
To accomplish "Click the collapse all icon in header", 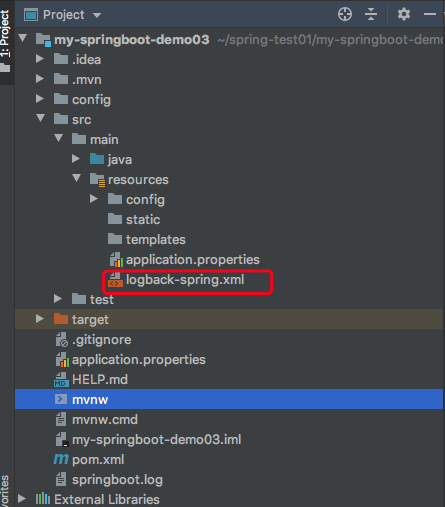I will tap(371, 14).
